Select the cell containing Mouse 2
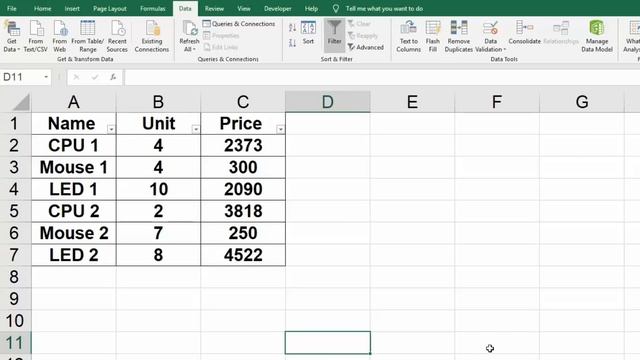Screen dimensions: 640x360 coord(74,233)
